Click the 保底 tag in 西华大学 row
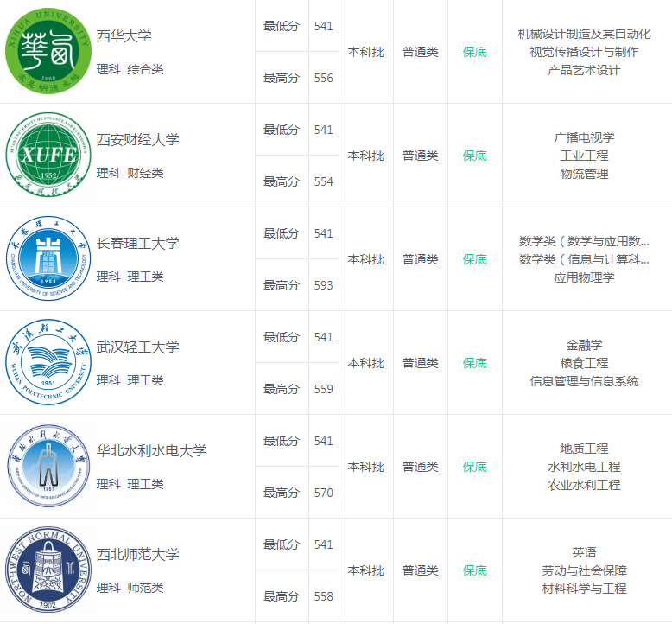The height and width of the screenshot is (624, 672). click(474, 52)
